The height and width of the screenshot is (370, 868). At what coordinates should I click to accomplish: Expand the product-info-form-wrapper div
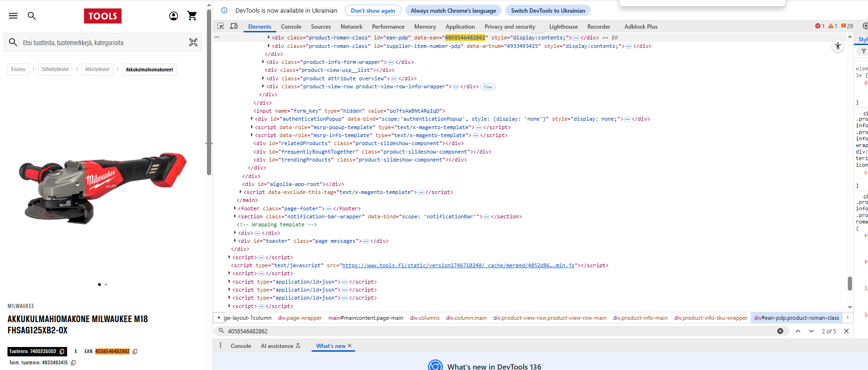pyautogui.click(x=263, y=62)
